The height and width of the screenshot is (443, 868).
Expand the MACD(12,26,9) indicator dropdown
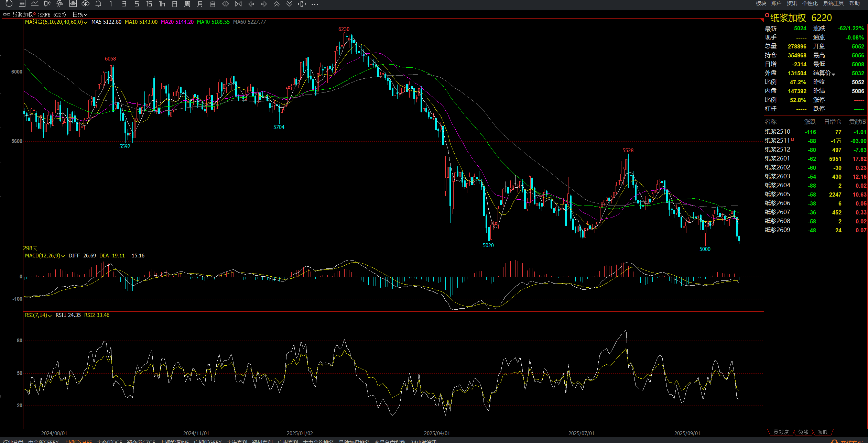click(63, 256)
